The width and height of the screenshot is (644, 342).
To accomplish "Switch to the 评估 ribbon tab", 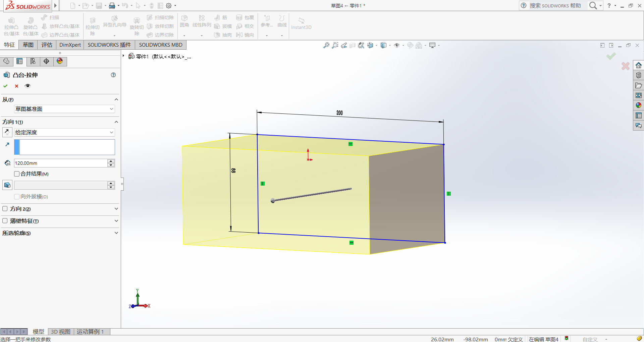I will [47, 45].
